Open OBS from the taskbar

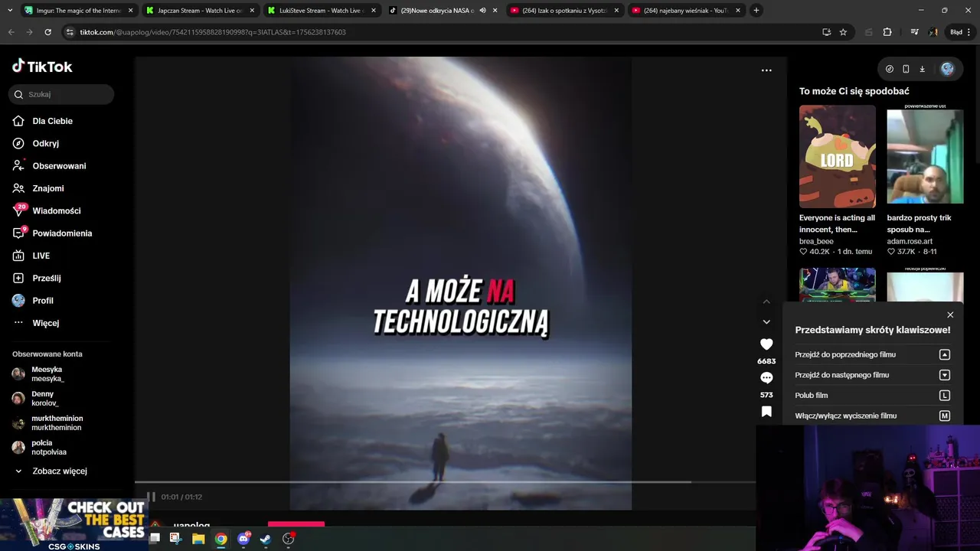point(289,539)
